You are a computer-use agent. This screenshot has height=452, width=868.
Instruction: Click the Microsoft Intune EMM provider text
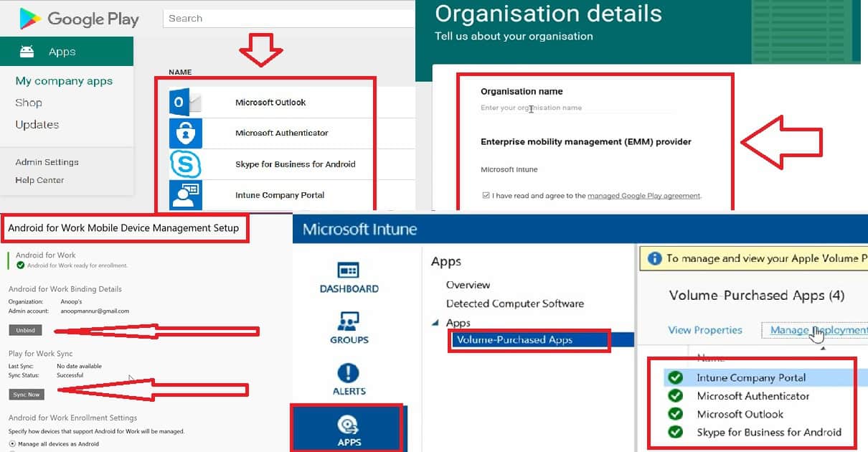(x=509, y=169)
